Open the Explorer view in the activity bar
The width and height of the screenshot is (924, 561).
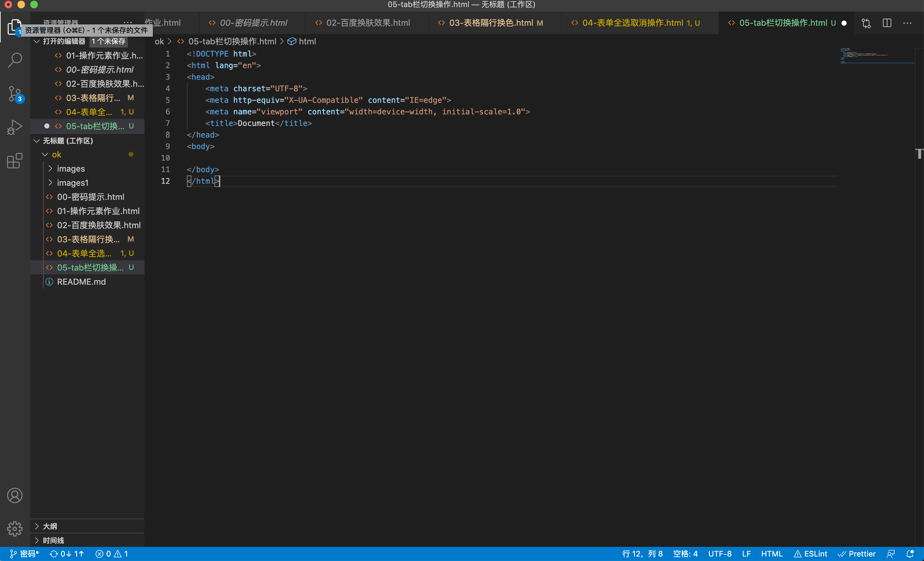[15, 27]
